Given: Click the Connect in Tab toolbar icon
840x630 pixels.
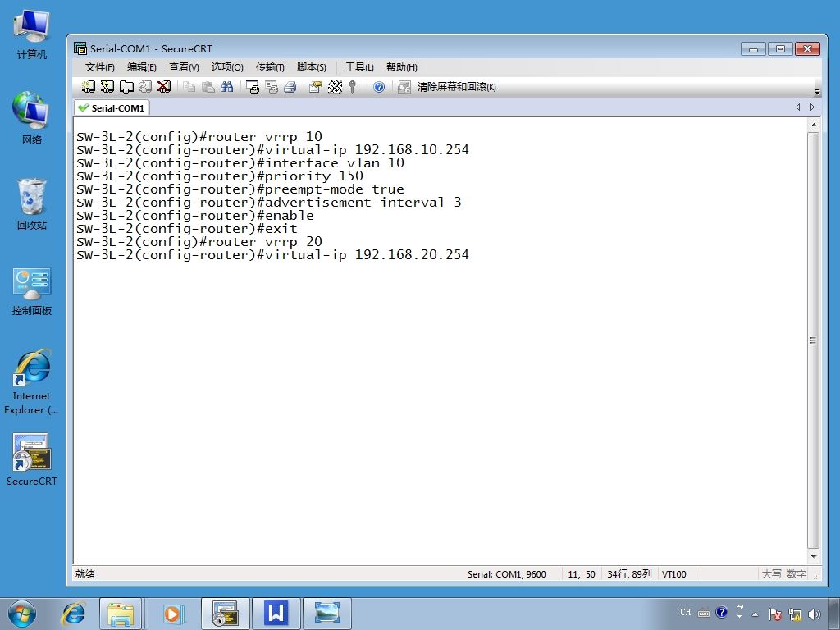Looking at the screenshot, I should (126, 87).
